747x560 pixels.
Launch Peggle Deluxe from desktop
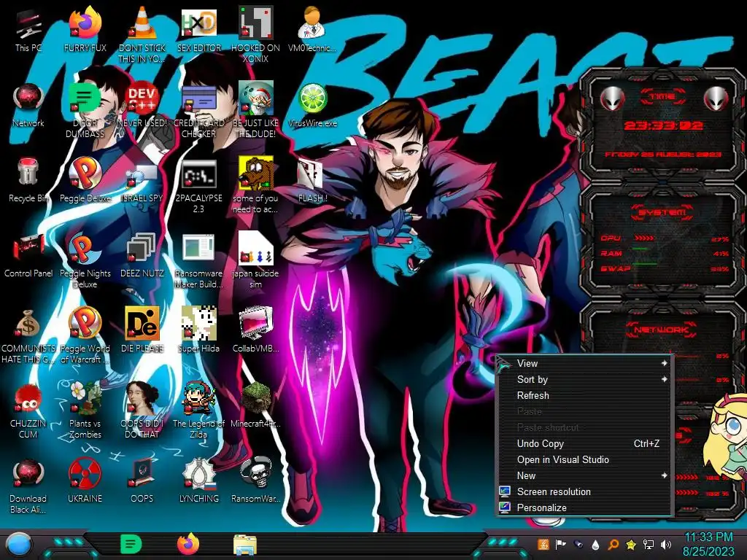(x=85, y=180)
